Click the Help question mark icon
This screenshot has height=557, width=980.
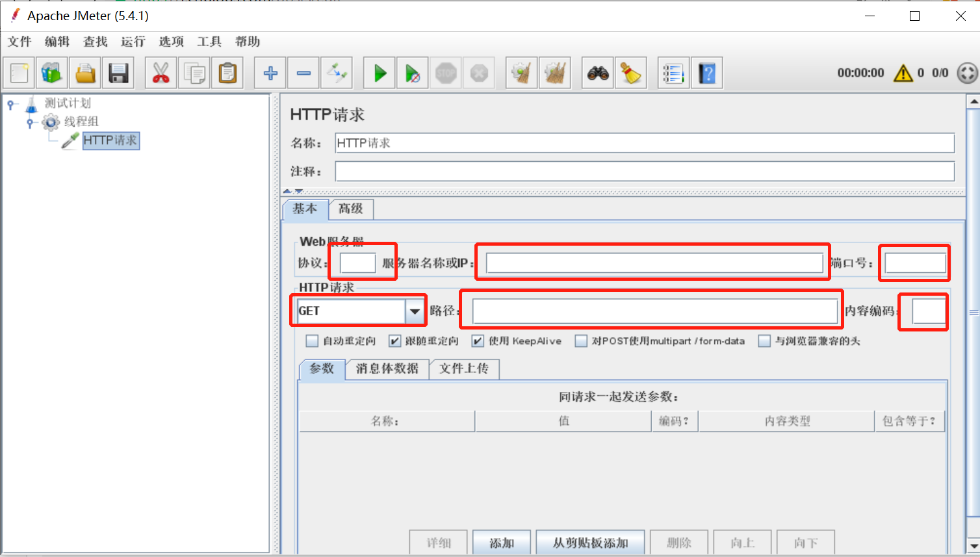[707, 73]
